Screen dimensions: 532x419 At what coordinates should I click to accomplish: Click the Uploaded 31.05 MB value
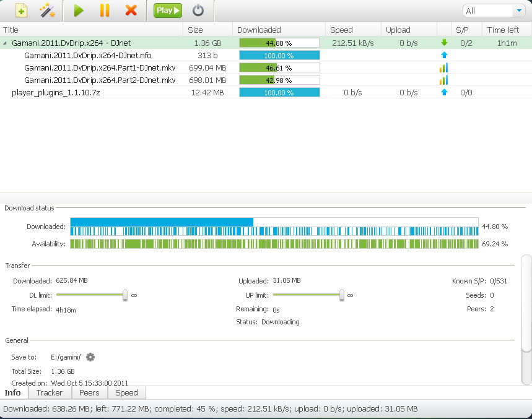287,280
